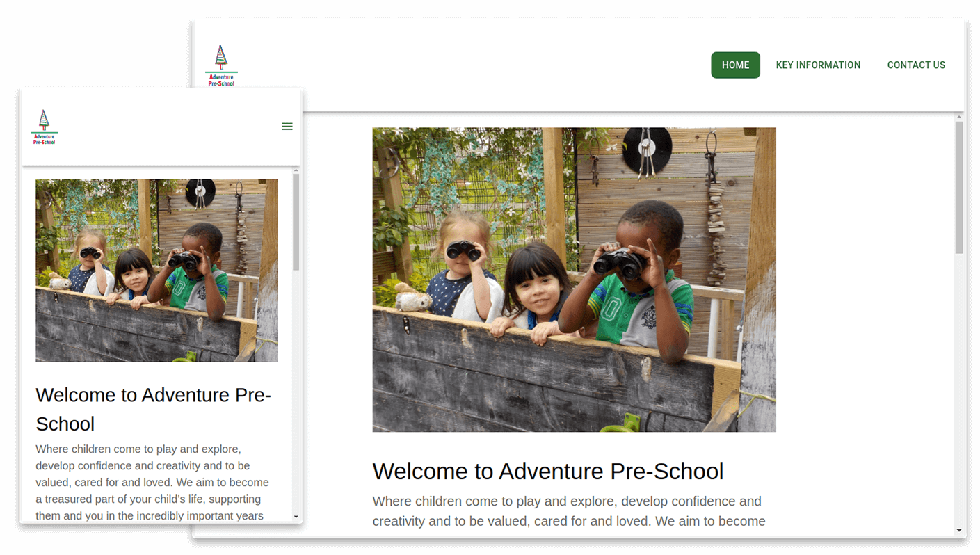Click the large children with binoculars photo
980x555 pixels.
tap(574, 280)
